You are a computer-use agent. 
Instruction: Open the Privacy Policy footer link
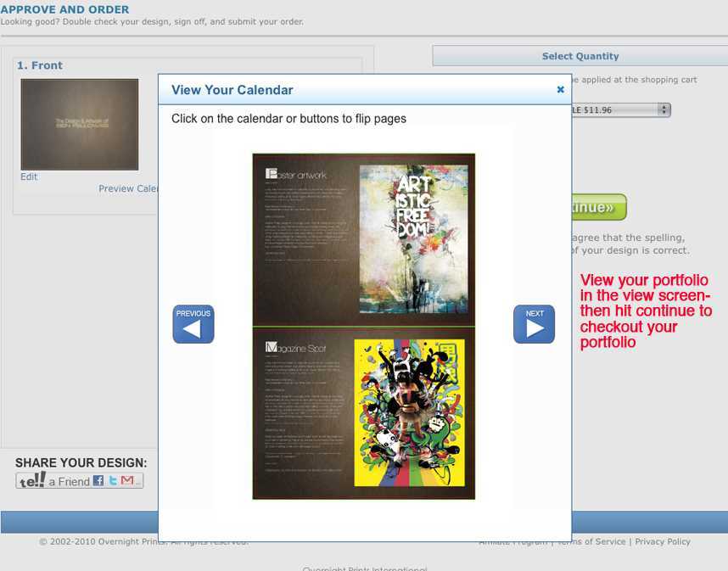[x=663, y=541]
